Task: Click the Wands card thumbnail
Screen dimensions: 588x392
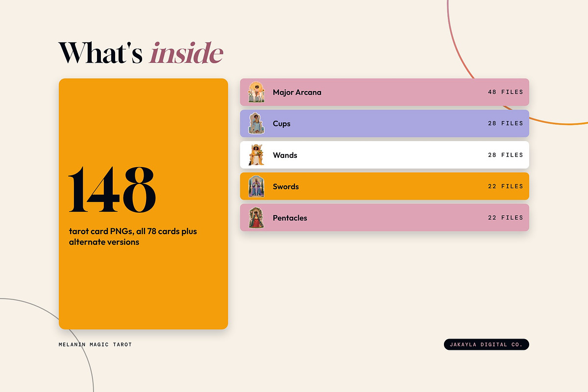Action: coord(256,155)
